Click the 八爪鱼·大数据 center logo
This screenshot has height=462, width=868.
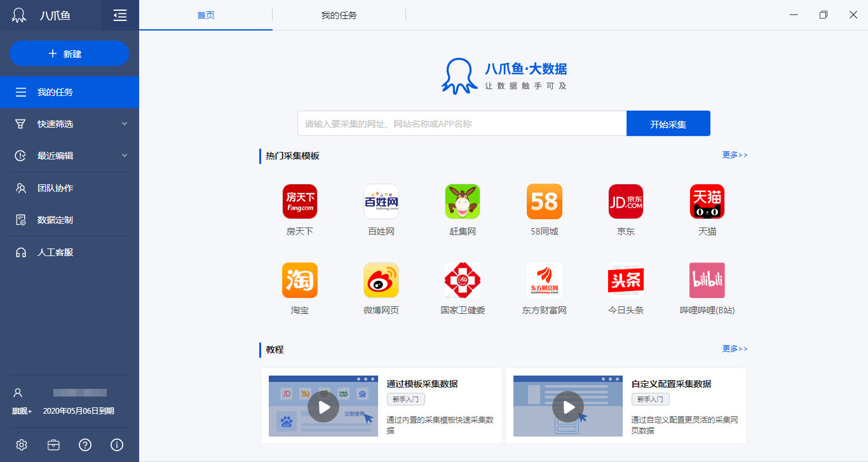tap(505, 76)
